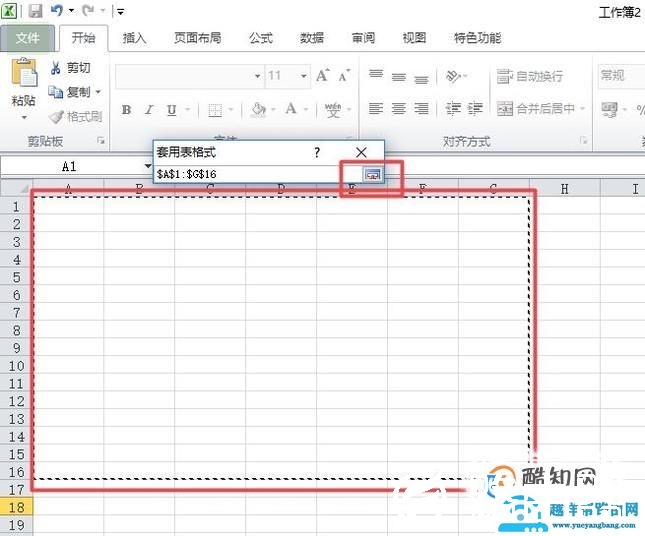The height and width of the screenshot is (536, 645).
Task: Click the redo arrow icon
Action: [88, 10]
